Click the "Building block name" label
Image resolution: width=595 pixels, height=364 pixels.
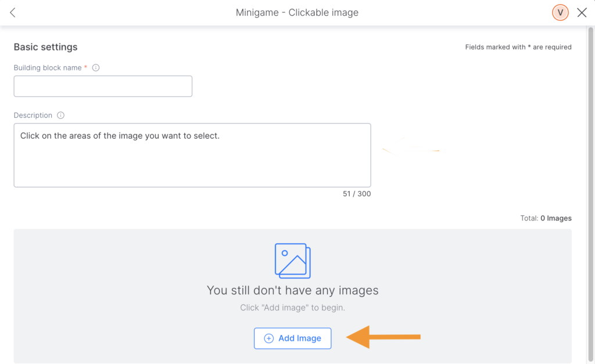point(48,68)
